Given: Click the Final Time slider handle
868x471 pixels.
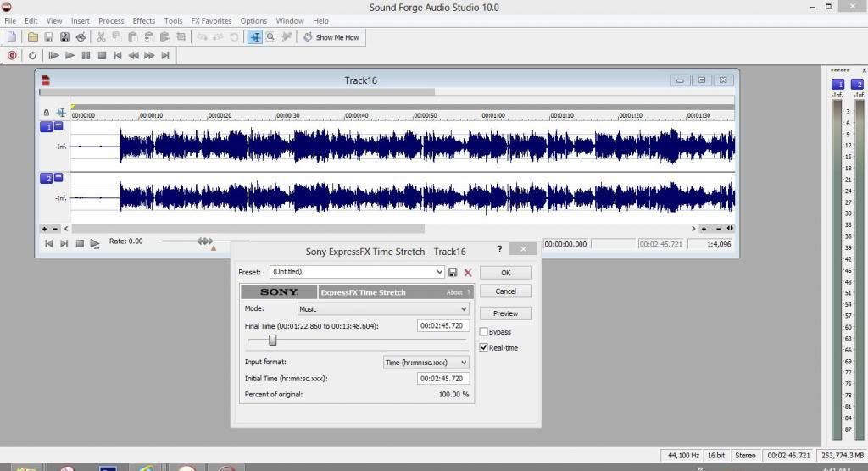Looking at the screenshot, I should [x=273, y=340].
